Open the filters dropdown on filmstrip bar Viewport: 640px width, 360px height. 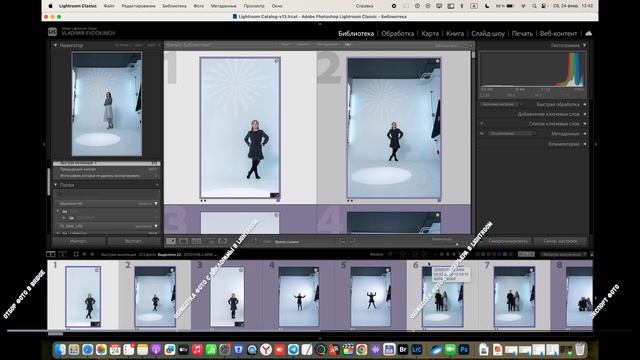tap(564, 254)
